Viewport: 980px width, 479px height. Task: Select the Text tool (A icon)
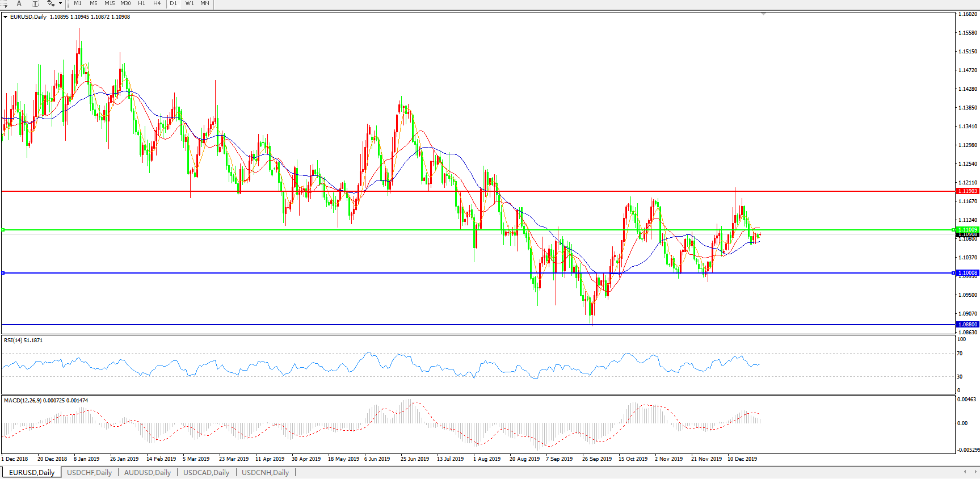coord(19,3)
